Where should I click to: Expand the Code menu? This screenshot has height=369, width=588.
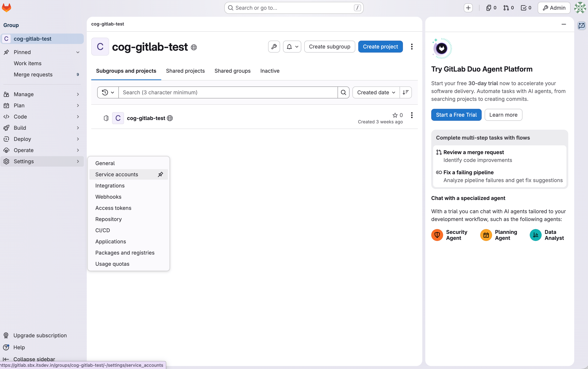(42, 117)
